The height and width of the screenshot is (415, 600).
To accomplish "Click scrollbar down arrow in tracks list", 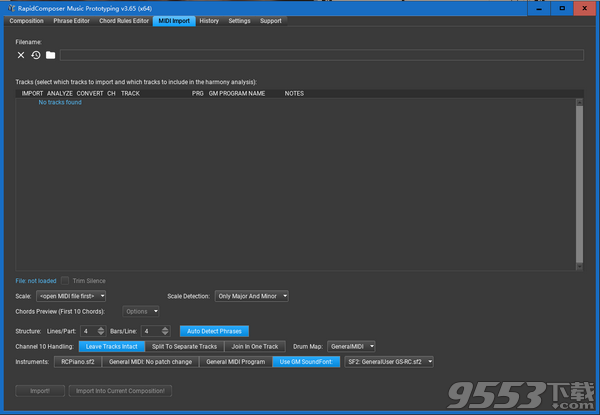I will 579,267.
